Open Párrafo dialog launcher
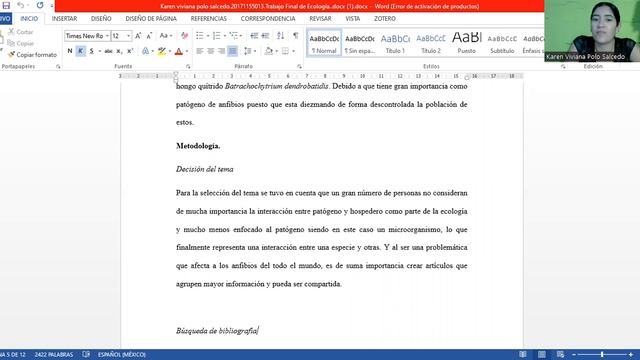The width and height of the screenshot is (640, 360). [x=299, y=66]
